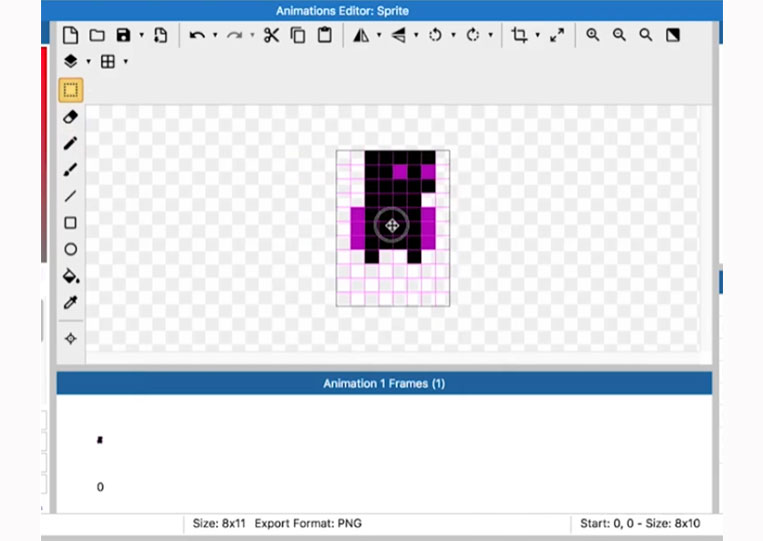Reset zoom with the plain magnifier
This screenshot has width=763, height=541.
point(646,35)
